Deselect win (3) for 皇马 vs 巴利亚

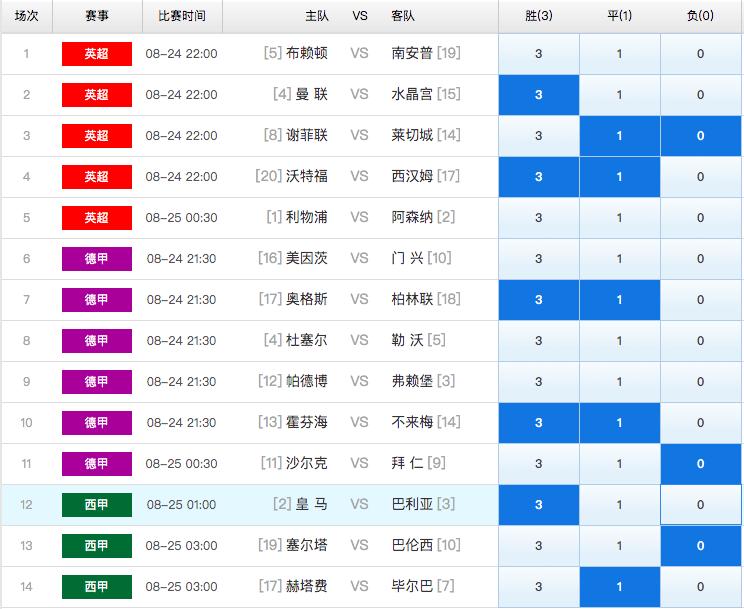539,505
